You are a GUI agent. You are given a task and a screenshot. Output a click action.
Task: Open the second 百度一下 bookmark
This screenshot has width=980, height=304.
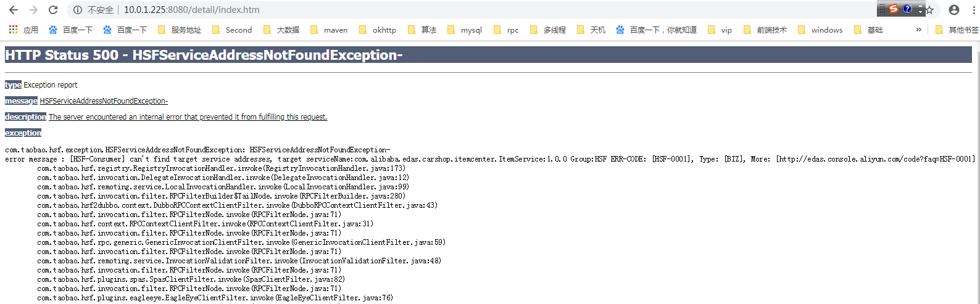pyautogui.click(x=125, y=30)
